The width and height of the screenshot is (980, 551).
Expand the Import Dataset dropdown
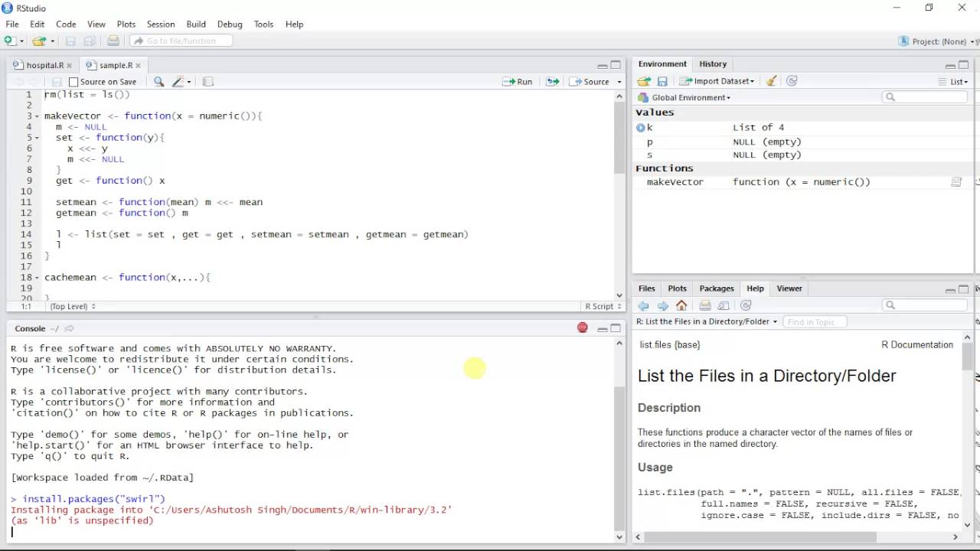coord(717,81)
